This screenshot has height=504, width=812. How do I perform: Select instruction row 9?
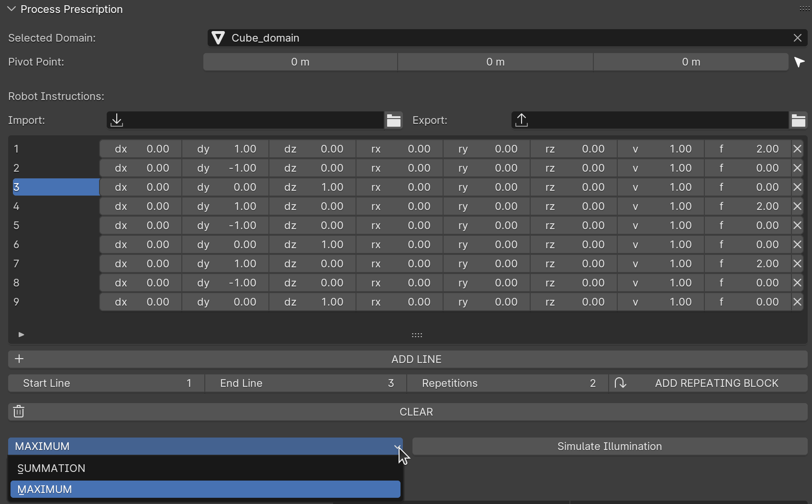point(55,302)
